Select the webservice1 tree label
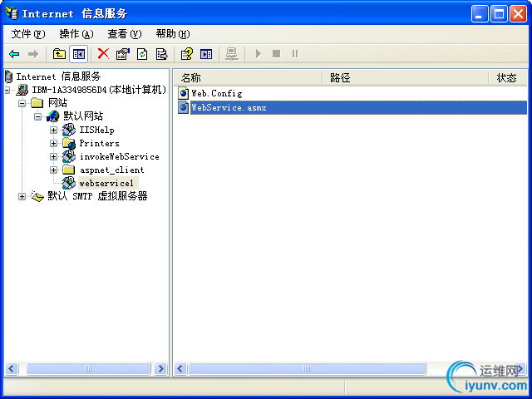Viewport: 532px width, 399px height. pyautogui.click(x=107, y=183)
